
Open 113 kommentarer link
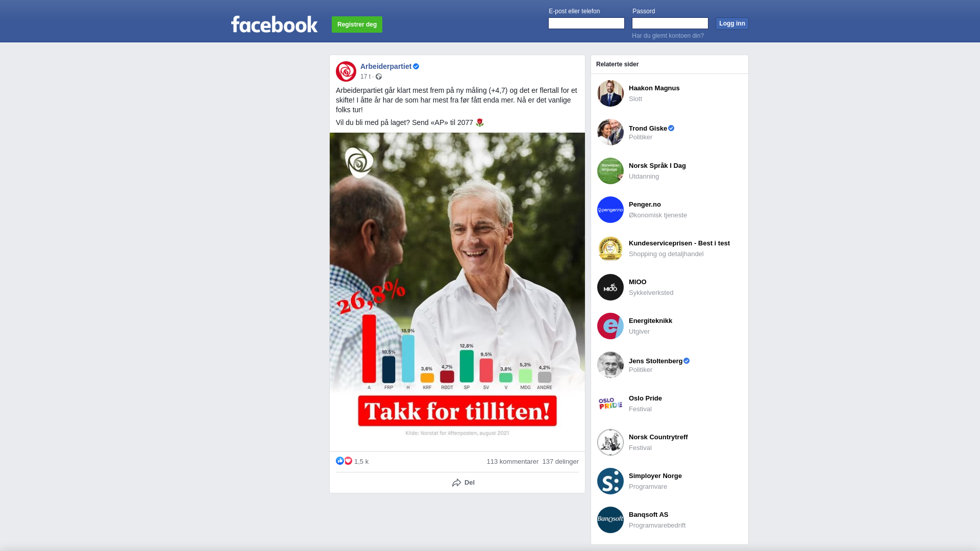512,462
